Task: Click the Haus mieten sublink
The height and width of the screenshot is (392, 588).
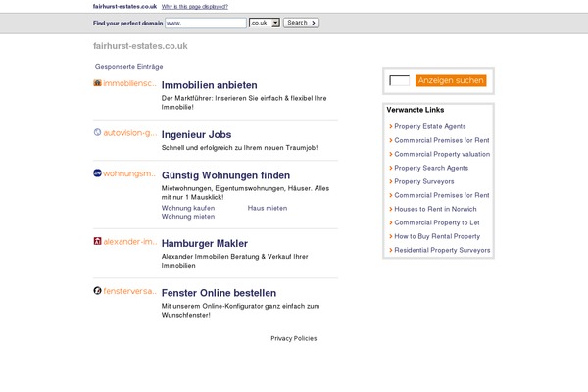Action: tap(268, 208)
